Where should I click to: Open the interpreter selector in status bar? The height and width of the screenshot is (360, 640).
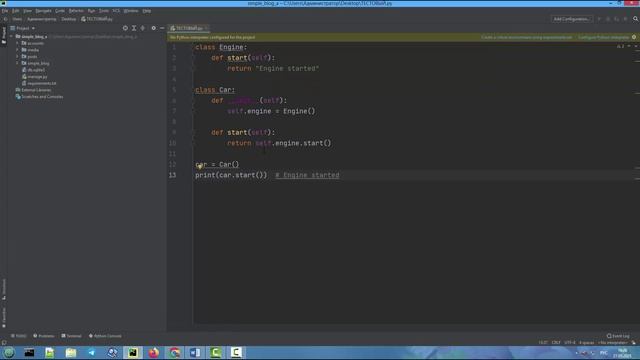(x=613, y=343)
